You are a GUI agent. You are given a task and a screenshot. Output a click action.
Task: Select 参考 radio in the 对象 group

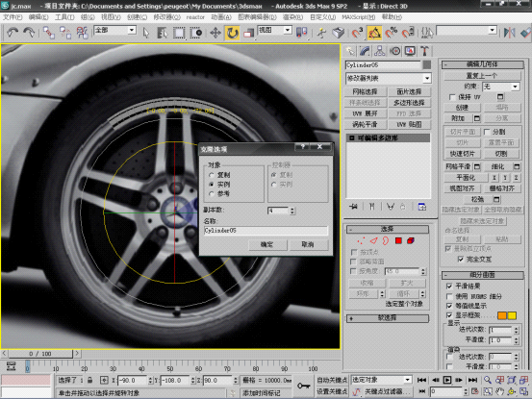click(x=212, y=193)
